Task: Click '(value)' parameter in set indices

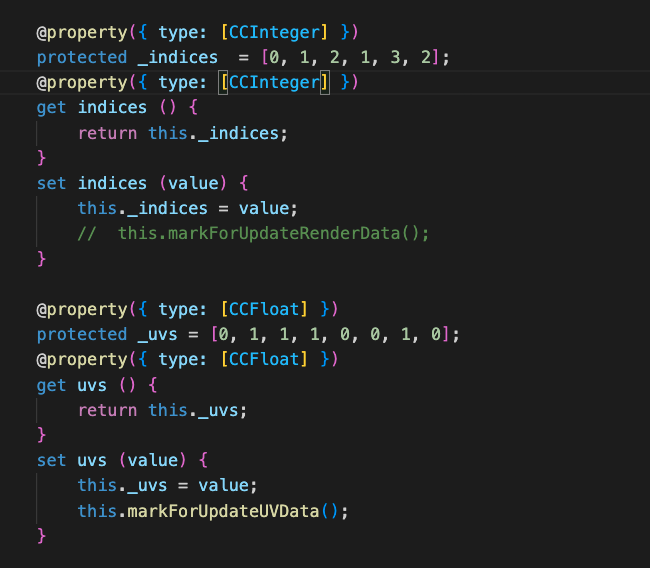Action: point(193,183)
